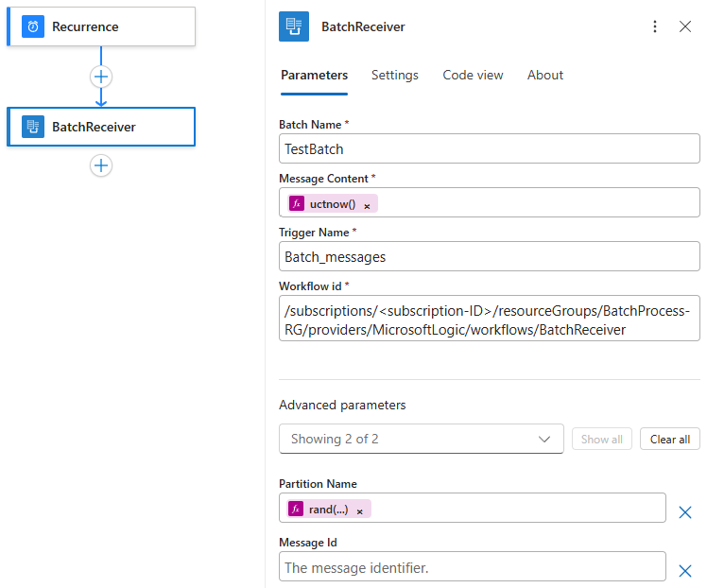Delete the Message Id advanced parameter
Viewport: 707px width, 588px height.
coord(685,571)
